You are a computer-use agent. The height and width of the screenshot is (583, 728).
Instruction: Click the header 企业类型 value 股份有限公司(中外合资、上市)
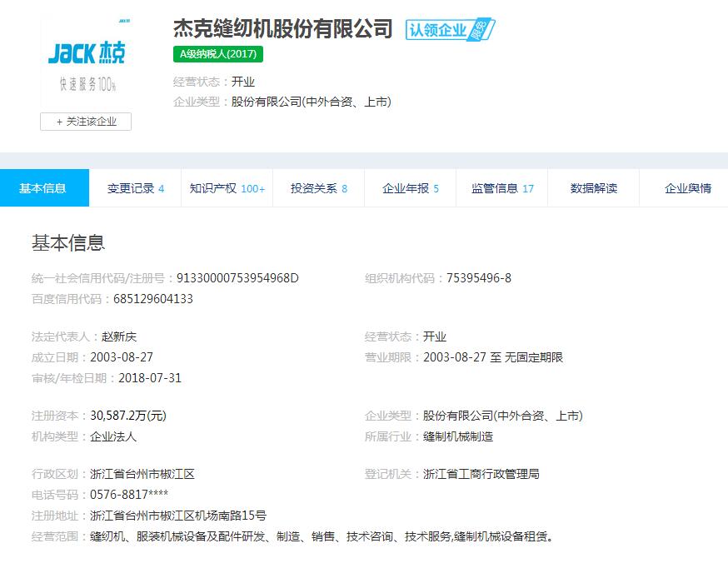(x=311, y=102)
